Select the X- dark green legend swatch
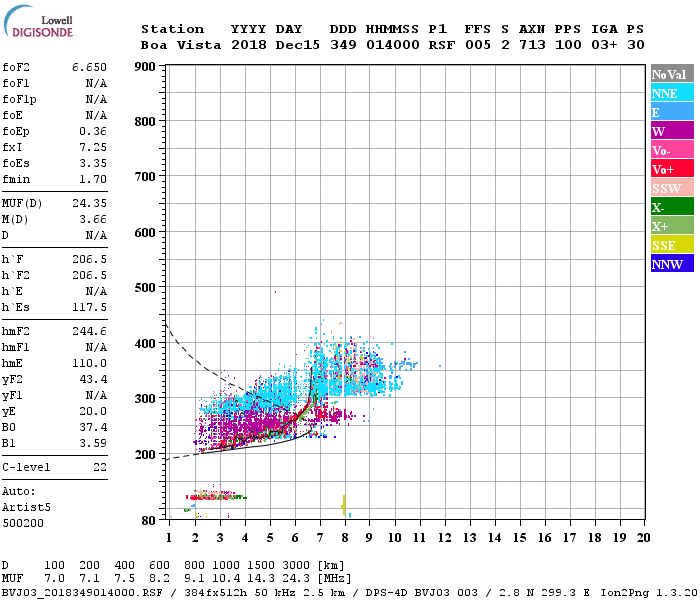 672,207
